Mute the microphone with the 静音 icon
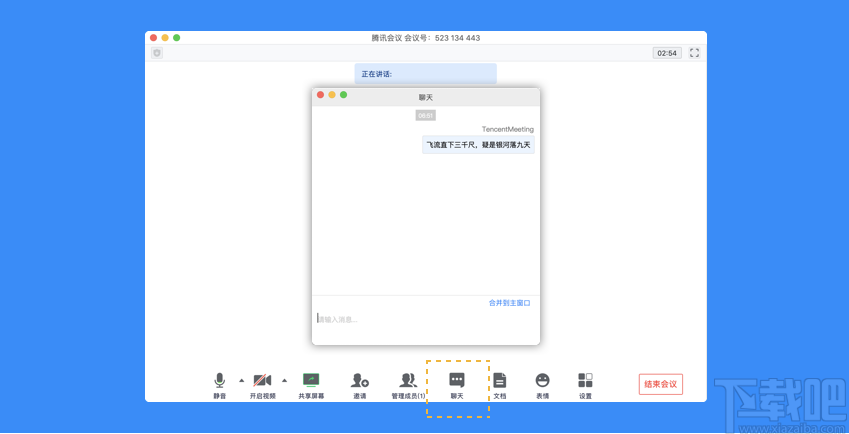Screen dimensions: 849x434 pyautogui.click(x=219, y=380)
